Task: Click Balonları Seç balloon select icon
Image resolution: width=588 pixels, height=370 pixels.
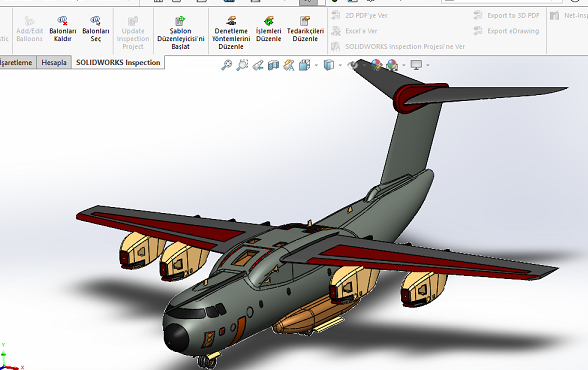Action: click(x=95, y=21)
